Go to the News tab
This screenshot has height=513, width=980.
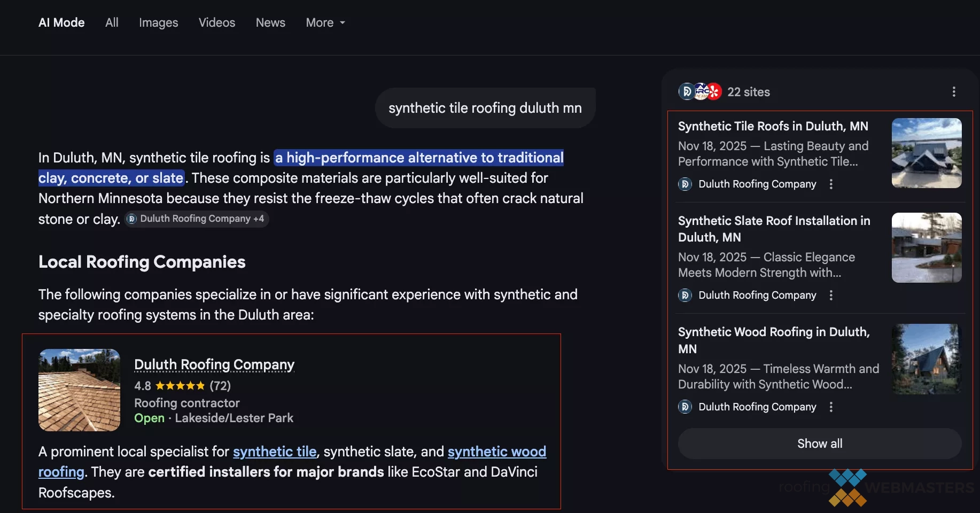coord(270,22)
